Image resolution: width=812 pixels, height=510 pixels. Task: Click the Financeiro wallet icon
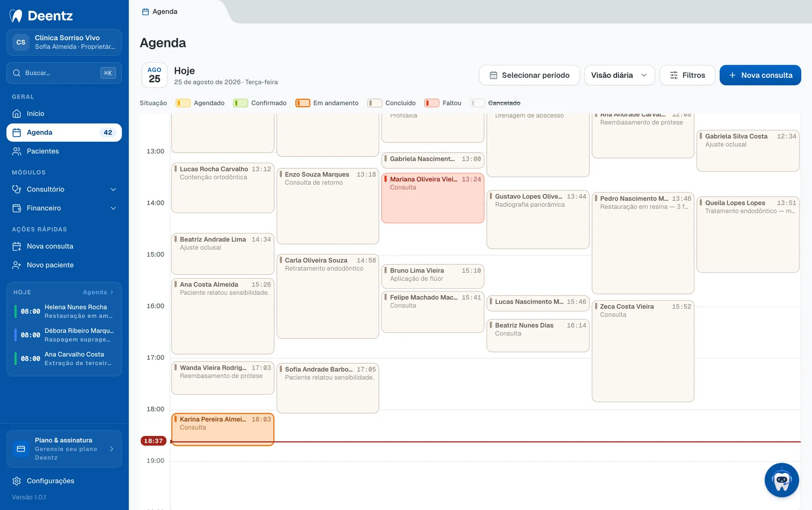coord(17,208)
